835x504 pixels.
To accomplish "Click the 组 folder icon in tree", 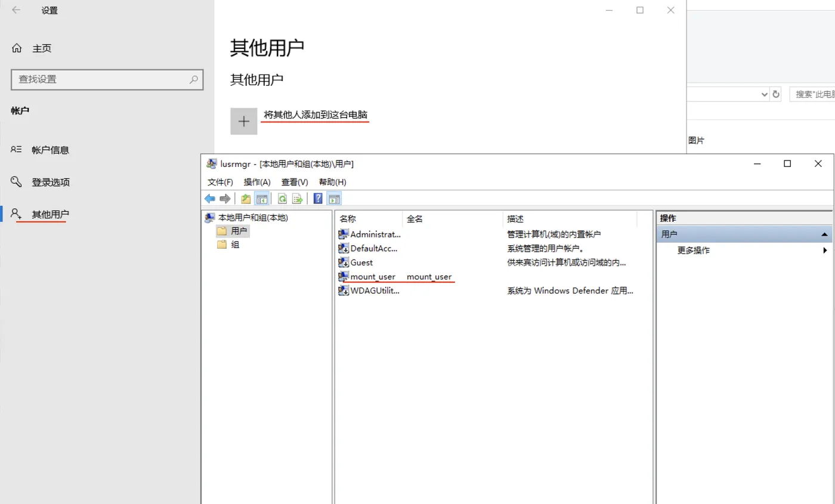I will pyautogui.click(x=222, y=244).
